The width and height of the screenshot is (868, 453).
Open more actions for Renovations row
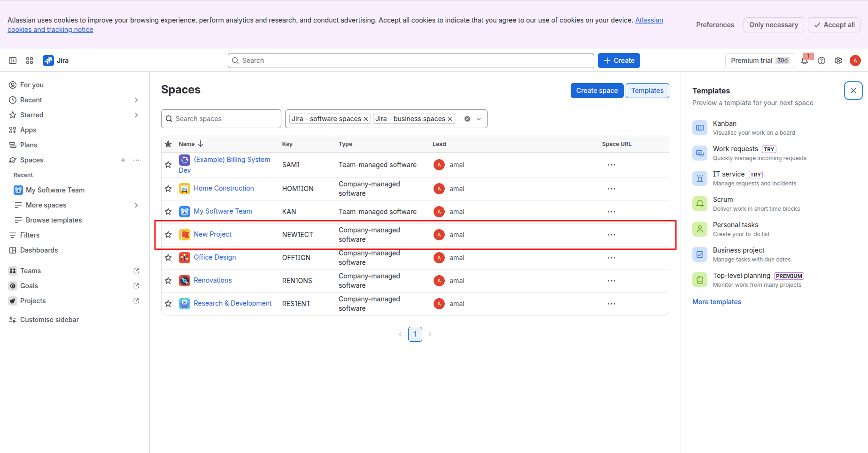pyautogui.click(x=612, y=281)
